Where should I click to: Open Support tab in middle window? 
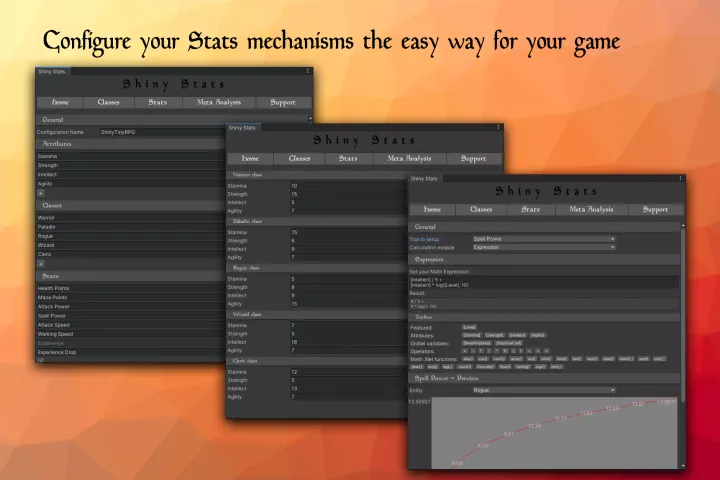coord(473,158)
